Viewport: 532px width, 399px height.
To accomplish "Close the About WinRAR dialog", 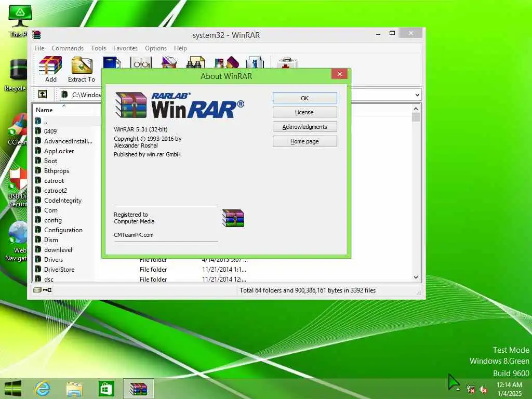I will (339, 74).
